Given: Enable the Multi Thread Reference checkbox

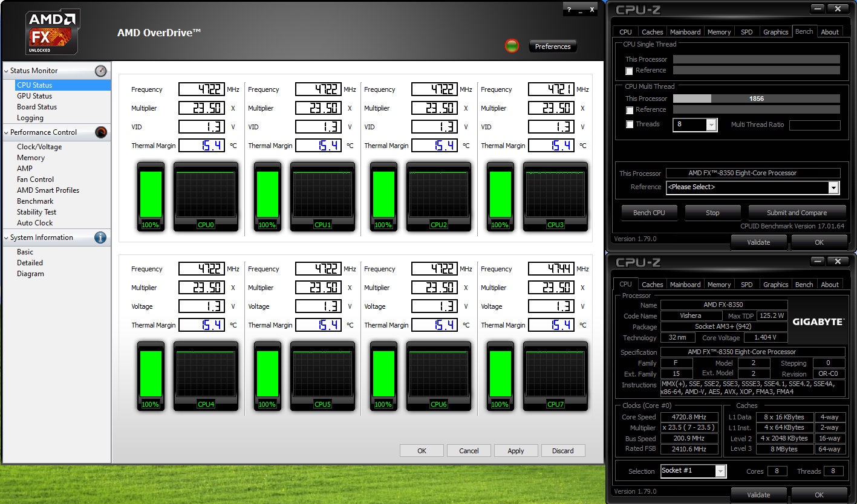Looking at the screenshot, I should point(630,110).
